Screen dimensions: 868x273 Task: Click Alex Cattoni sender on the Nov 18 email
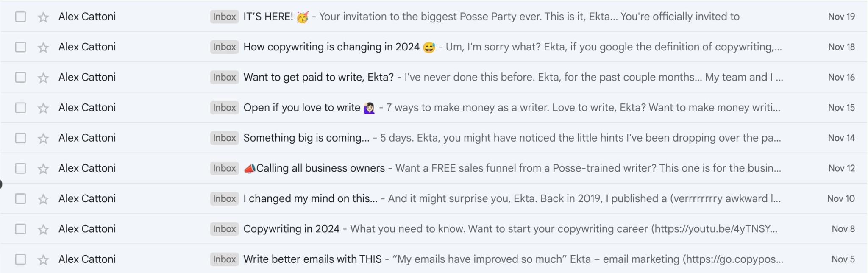point(87,47)
